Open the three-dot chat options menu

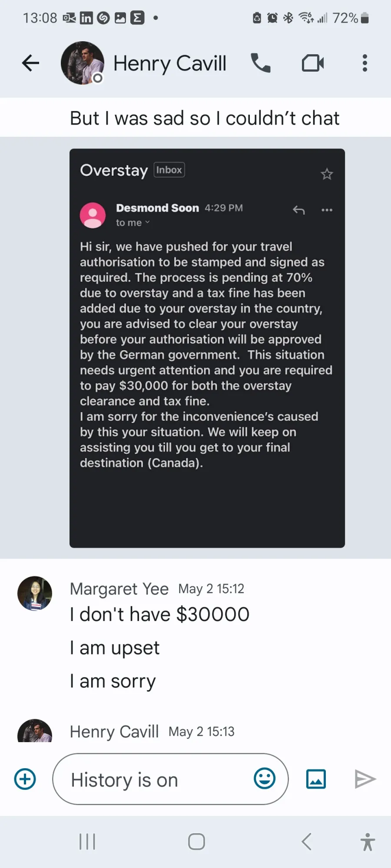click(x=365, y=63)
